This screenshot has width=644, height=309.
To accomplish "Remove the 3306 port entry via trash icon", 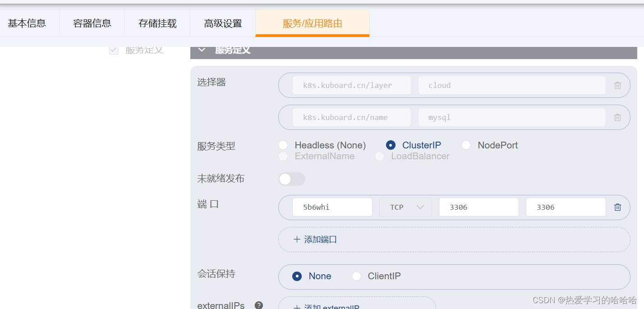I will tap(617, 207).
